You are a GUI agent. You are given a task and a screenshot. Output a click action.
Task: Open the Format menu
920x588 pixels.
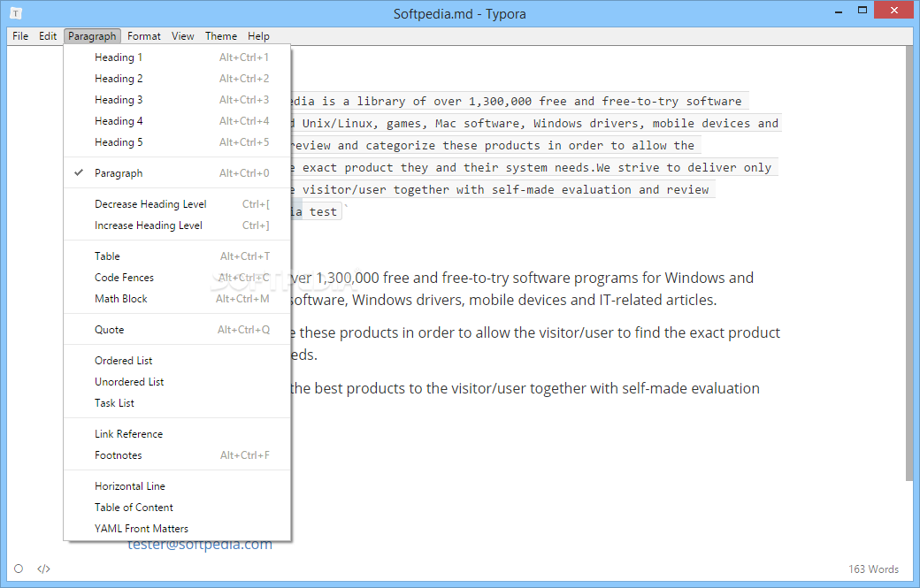143,35
